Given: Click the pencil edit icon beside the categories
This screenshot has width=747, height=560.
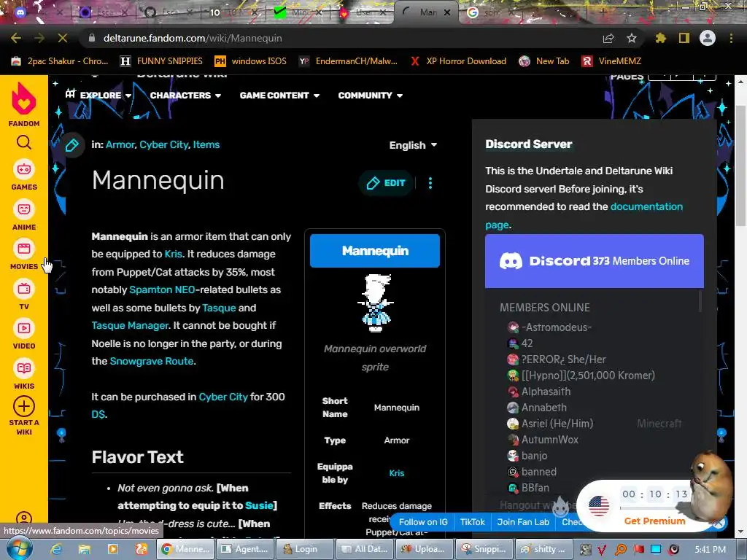Looking at the screenshot, I should pos(72,145).
